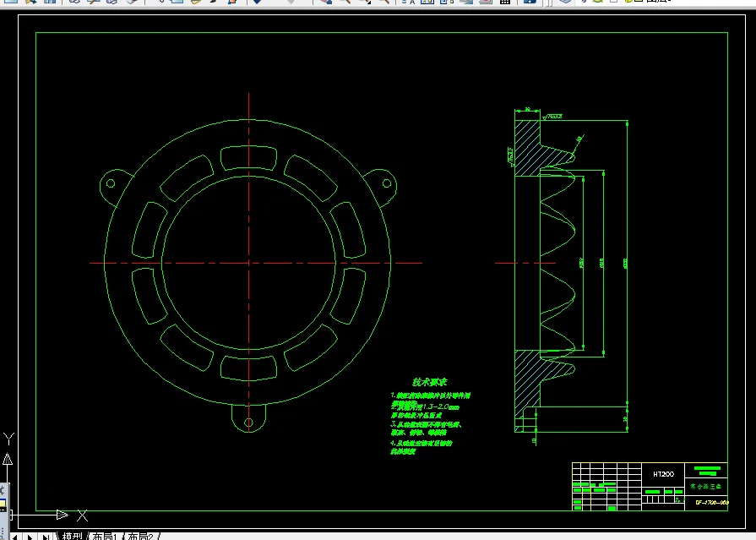Click the next-tab arrow beside layout tabs
756x540 pixels.
click(x=30, y=537)
